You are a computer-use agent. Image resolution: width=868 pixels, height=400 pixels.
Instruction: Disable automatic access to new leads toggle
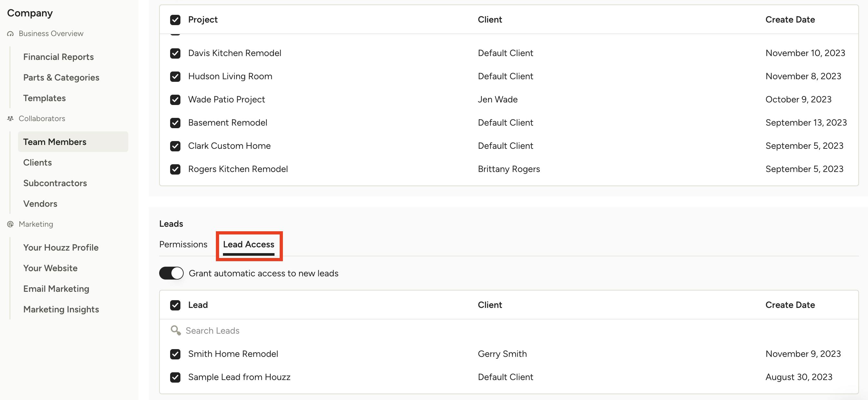[171, 273]
